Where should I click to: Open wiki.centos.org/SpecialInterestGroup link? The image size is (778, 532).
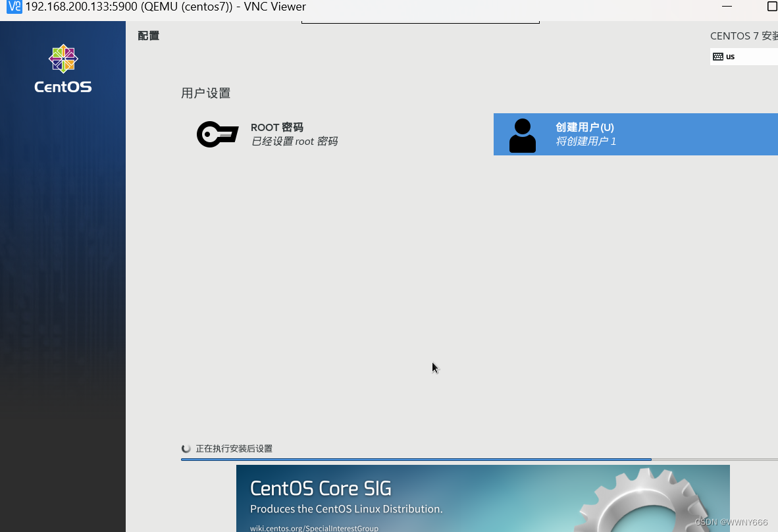tap(314, 528)
